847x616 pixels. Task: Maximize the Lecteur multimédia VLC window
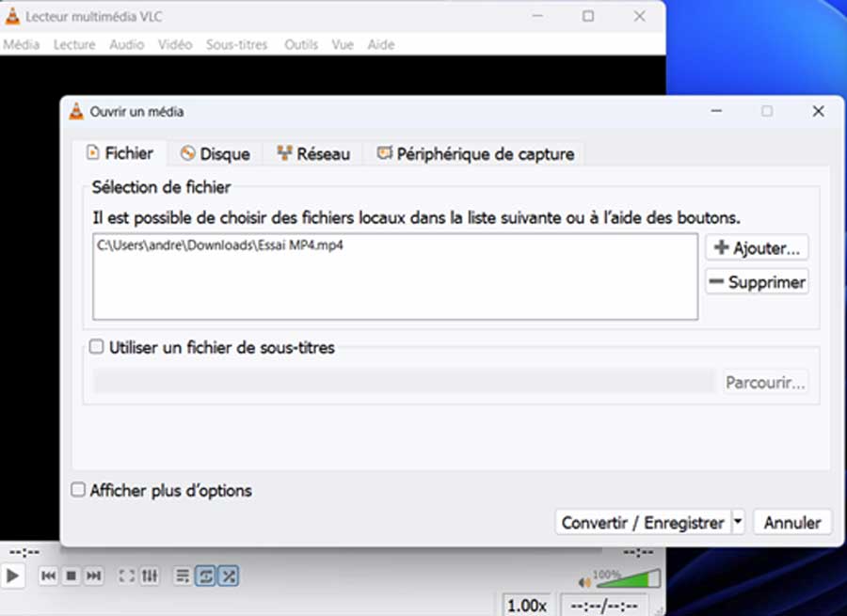pos(588,16)
